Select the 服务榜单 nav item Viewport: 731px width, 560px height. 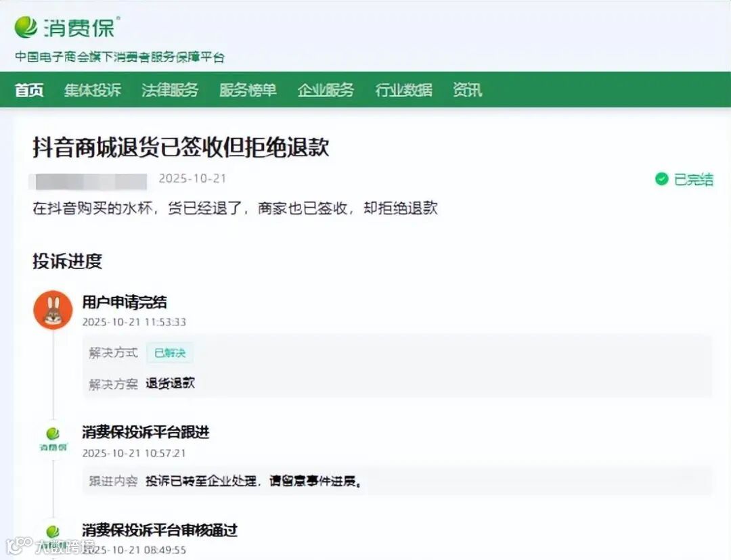pyautogui.click(x=248, y=89)
